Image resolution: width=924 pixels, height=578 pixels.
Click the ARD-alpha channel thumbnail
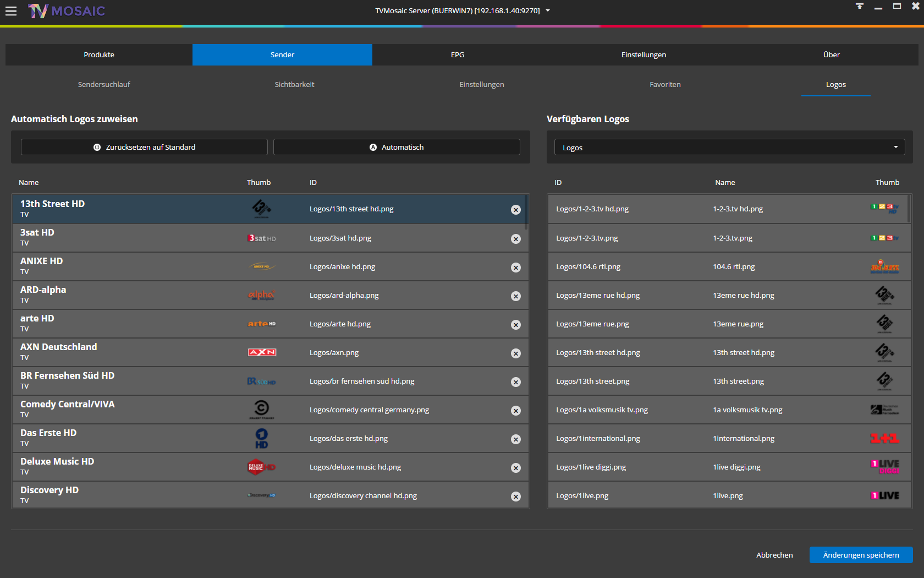[262, 295]
